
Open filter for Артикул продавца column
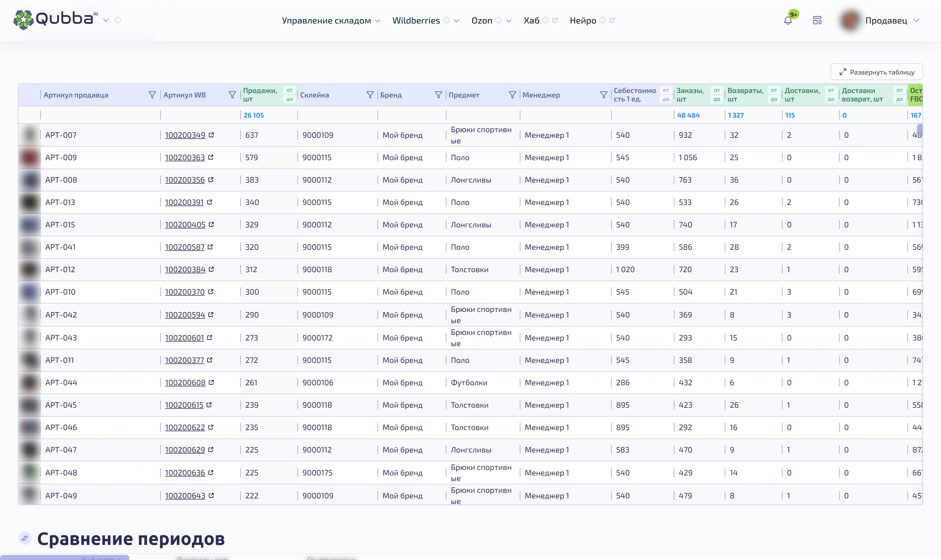click(152, 95)
